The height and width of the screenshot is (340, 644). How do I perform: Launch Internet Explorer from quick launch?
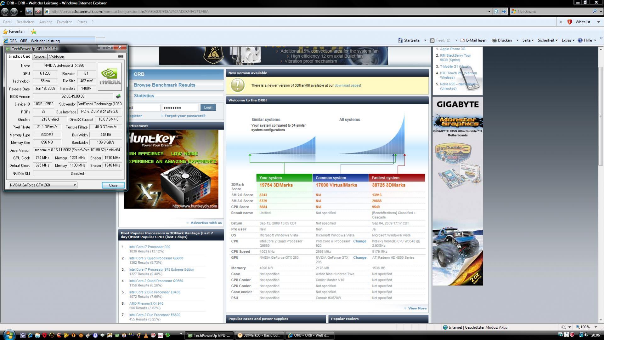tap(30, 335)
